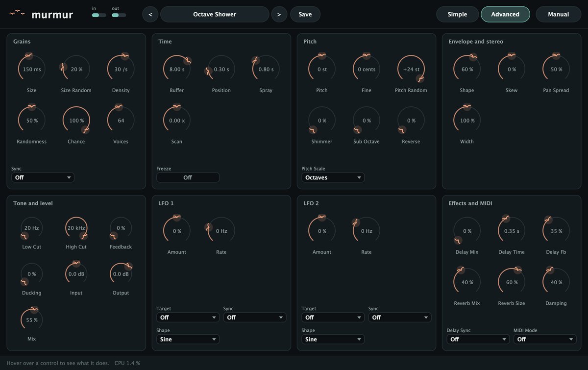The width and height of the screenshot is (588, 370).
Task: Click the Position knob
Action: 221,69
